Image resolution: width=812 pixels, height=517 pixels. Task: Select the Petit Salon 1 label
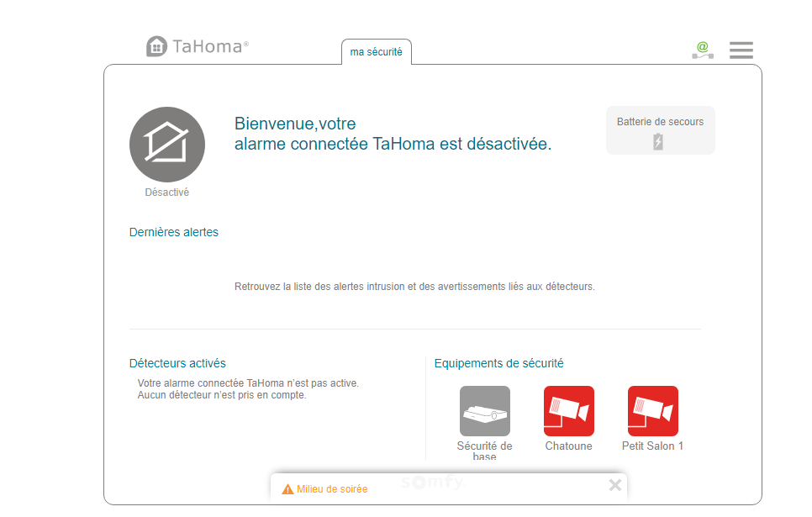(x=652, y=446)
